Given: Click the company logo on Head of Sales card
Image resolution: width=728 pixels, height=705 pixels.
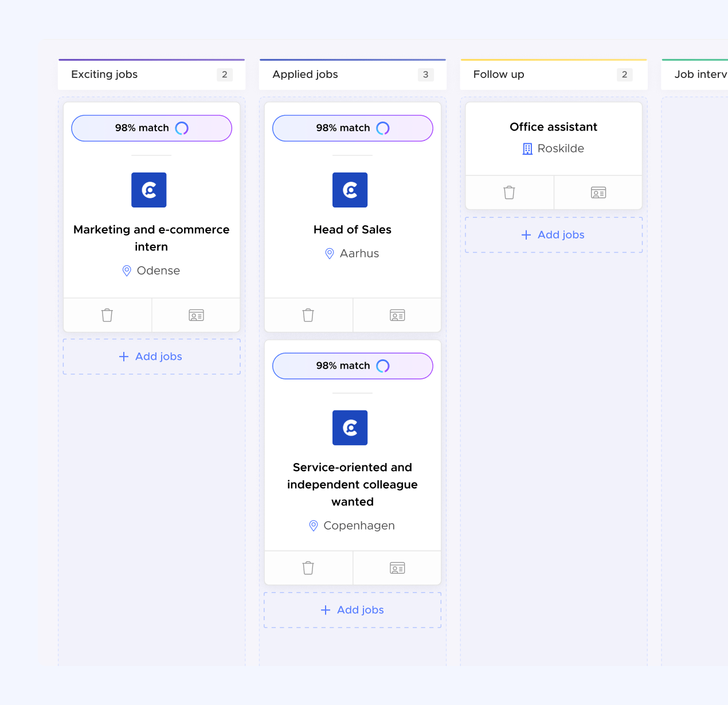Looking at the screenshot, I should click(350, 190).
